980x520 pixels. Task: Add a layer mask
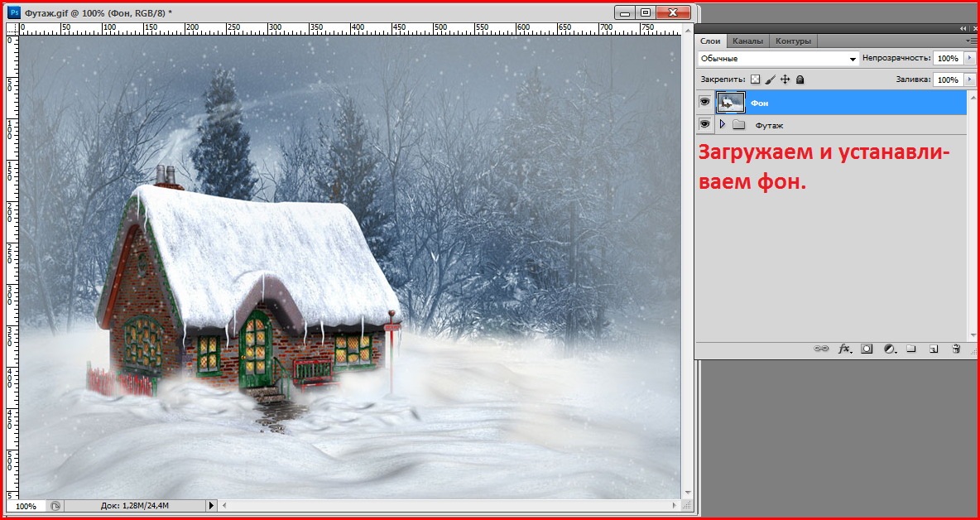click(x=867, y=349)
